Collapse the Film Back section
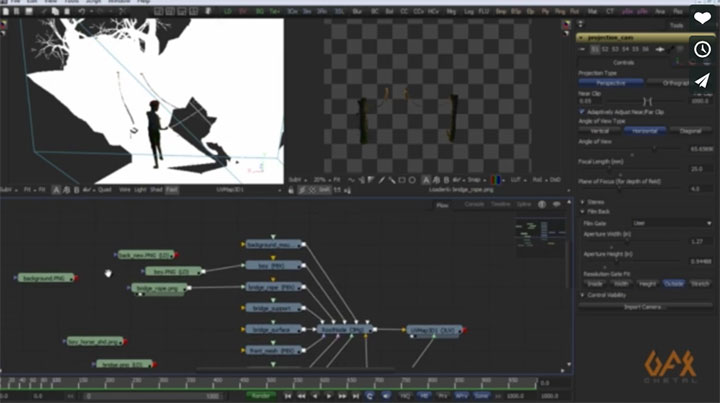Image resolution: width=720 pixels, height=403 pixels. pyautogui.click(x=583, y=212)
